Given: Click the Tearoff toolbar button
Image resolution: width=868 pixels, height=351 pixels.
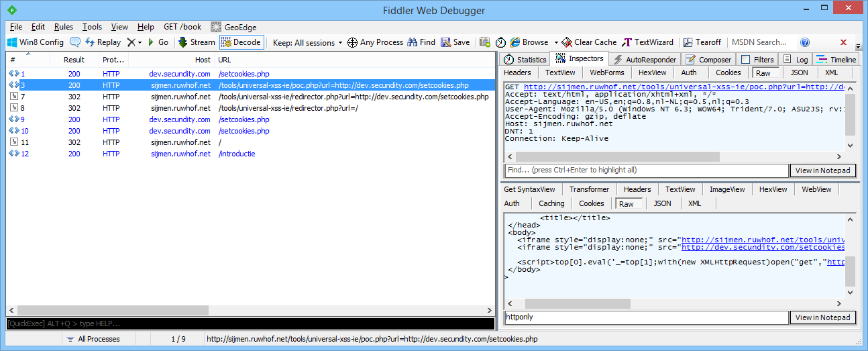Looking at the screenshot, I should coord(702,42).
